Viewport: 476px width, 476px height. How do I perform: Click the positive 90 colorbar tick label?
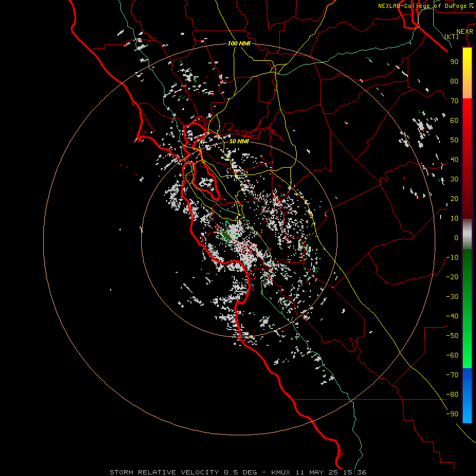point(454,62)
